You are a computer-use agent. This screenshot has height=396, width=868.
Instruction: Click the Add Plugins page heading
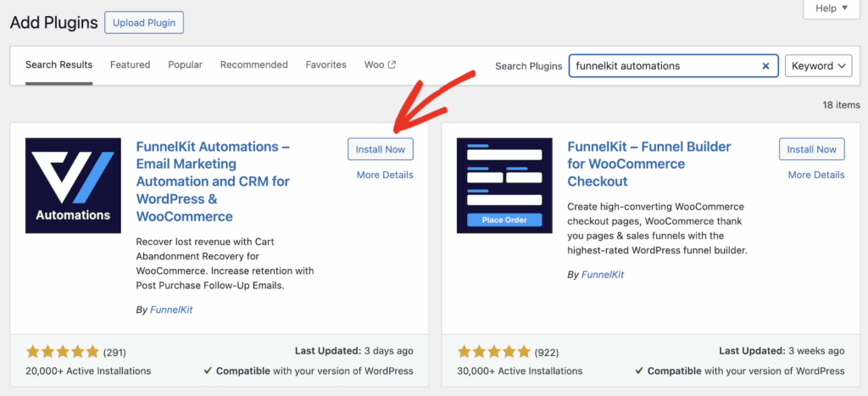[53, 23]
